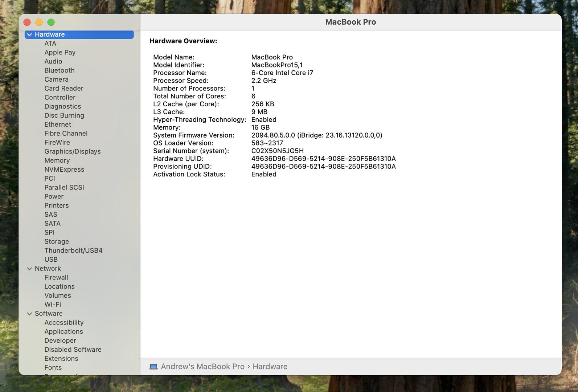
Task: Click the L3 Cache value 9 MB
Action: [x=259, y=112]
